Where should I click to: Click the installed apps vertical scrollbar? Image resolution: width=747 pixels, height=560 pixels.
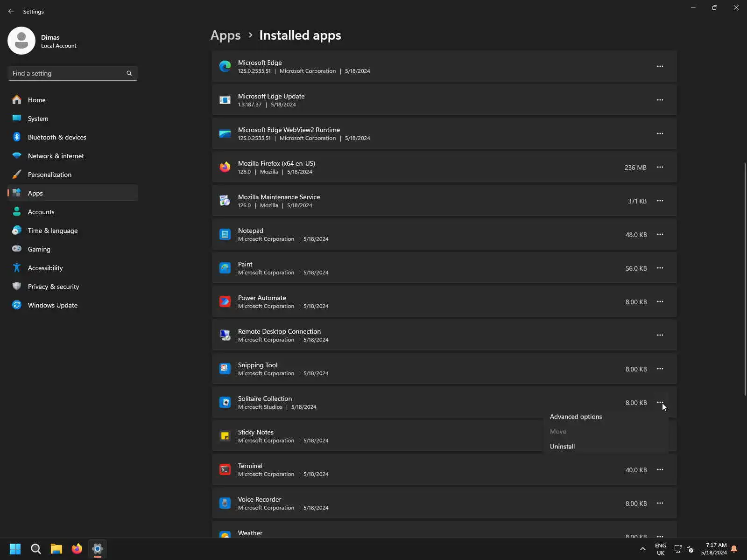click(745, 279)
